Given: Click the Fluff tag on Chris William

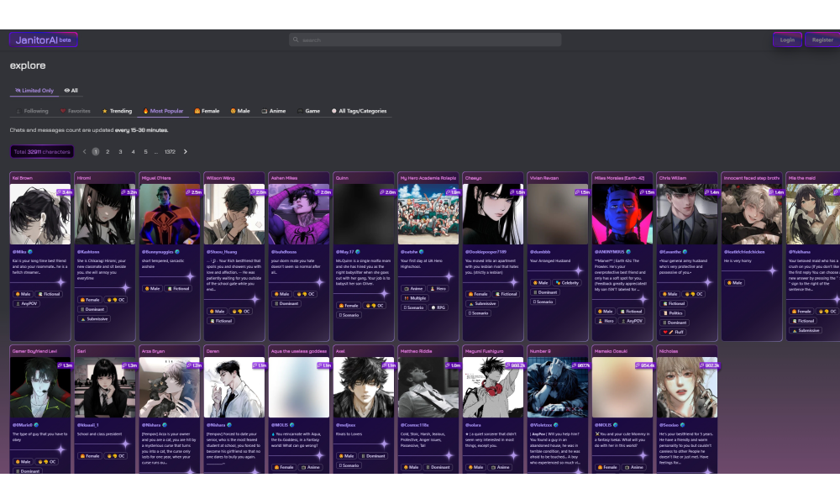Looking at the screenshot, I should click(674, 332).
